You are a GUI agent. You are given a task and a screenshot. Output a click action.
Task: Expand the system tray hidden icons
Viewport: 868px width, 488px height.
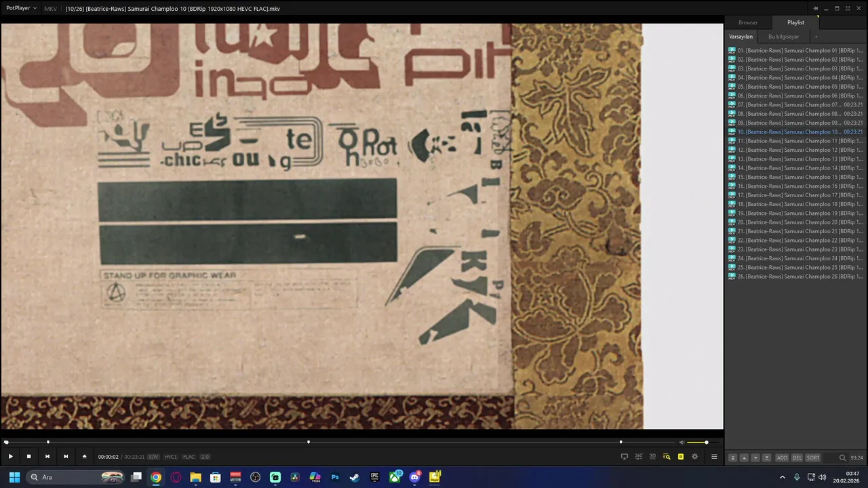[x=783, y=477]
